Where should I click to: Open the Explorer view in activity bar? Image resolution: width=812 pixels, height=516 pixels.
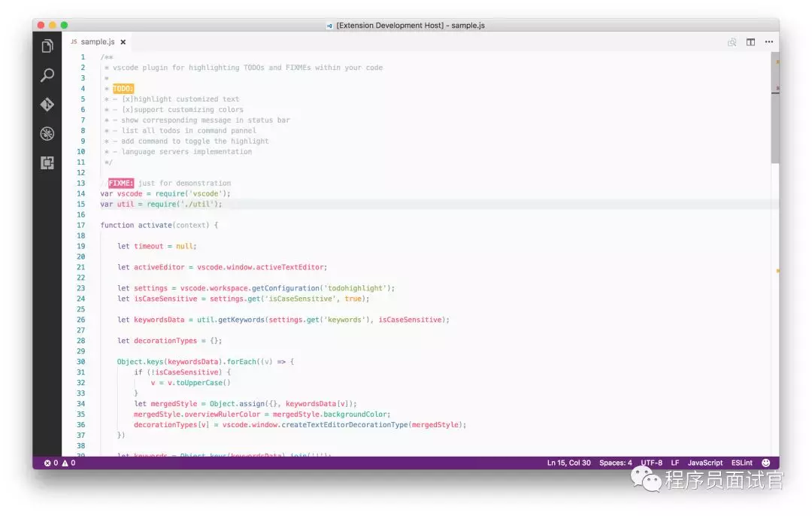47,46
